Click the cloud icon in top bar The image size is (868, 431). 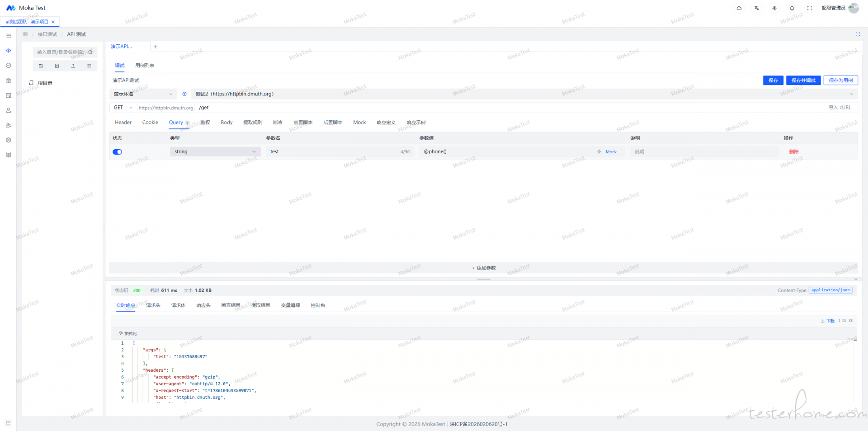(739, 8)
